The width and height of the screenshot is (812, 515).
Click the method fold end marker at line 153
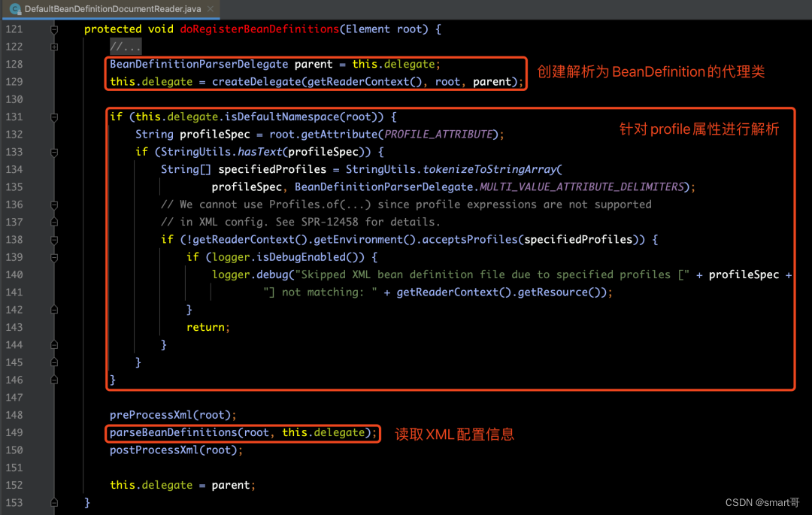tap(54, 502)
